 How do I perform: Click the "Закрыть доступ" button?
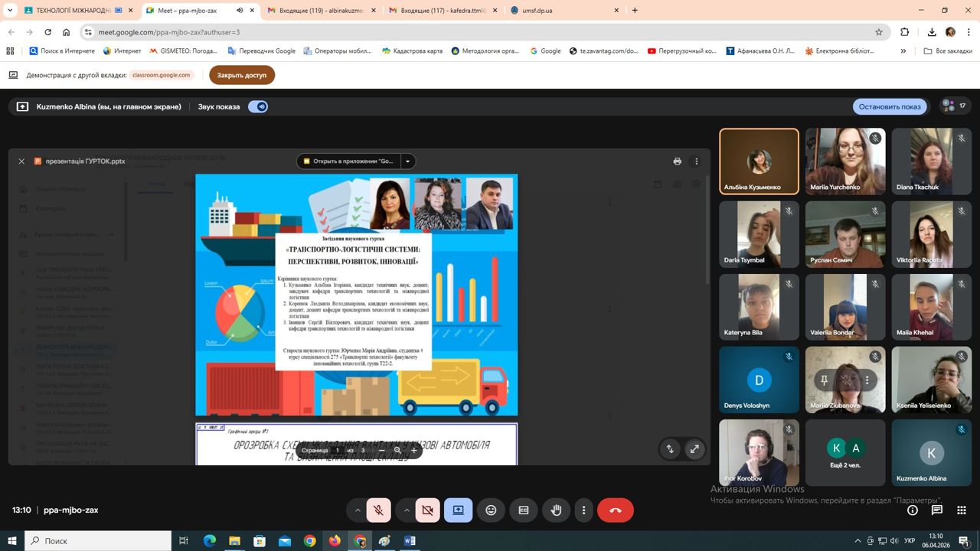(x=241, y=75)
